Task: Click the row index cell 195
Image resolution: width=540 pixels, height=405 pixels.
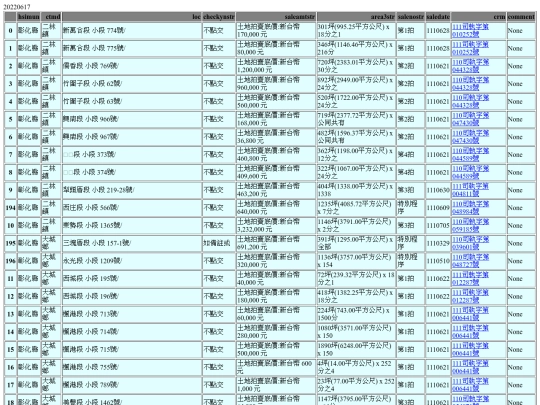Action: 10,243
